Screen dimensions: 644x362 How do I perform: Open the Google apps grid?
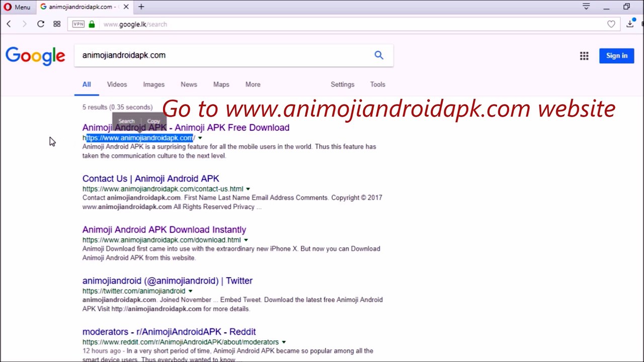point(584,56)
